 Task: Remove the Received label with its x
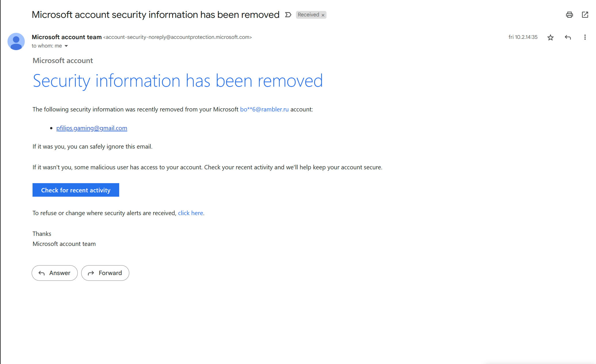coord(323,15)
